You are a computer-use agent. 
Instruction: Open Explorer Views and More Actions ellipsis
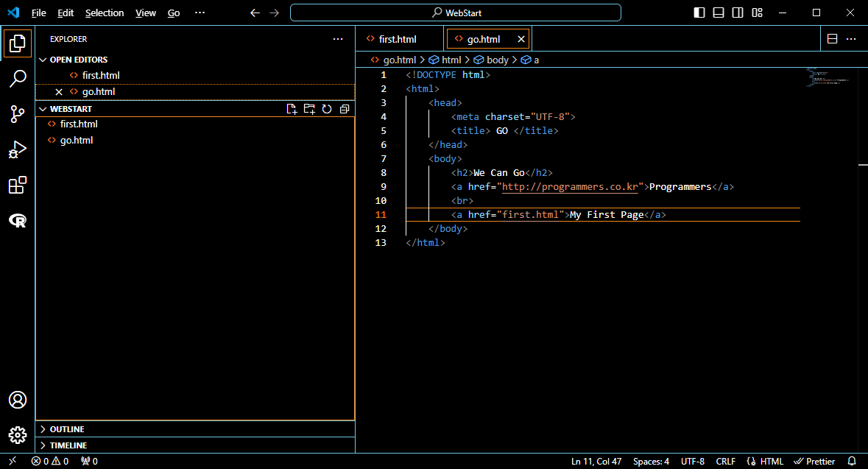click(x=338, y=39)
